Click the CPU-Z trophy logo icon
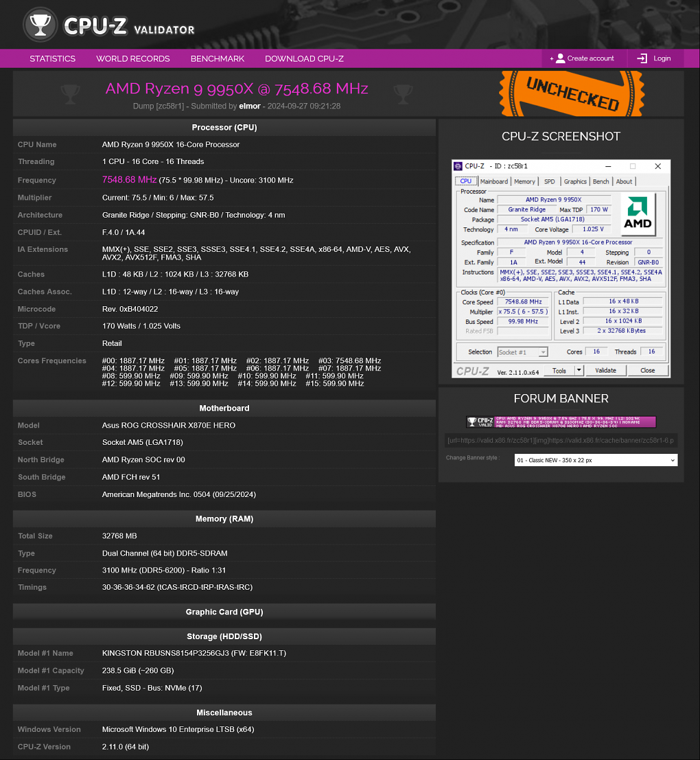Screen dimensions: 700x760 click(40, 24)
